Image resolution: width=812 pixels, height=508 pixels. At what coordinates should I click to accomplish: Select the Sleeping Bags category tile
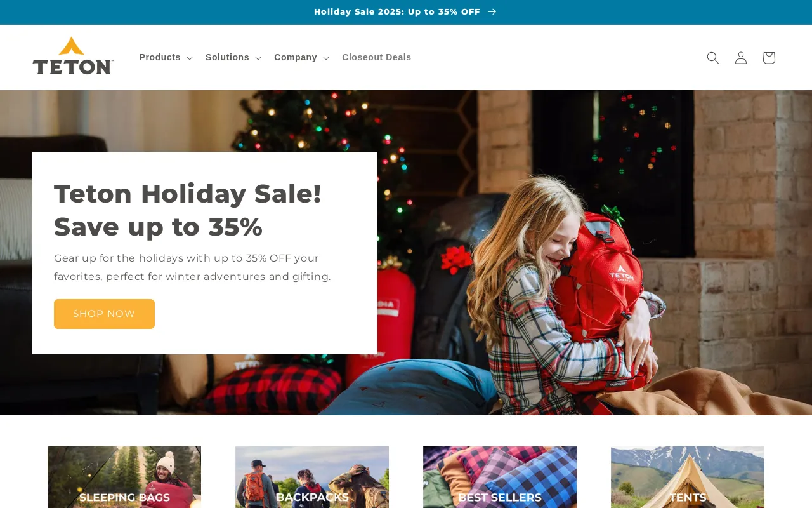point(124,478)
